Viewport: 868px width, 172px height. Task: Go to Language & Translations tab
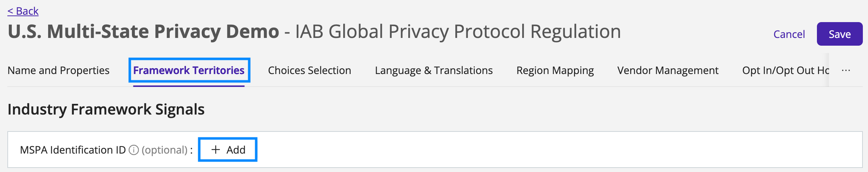coord(434,70)
